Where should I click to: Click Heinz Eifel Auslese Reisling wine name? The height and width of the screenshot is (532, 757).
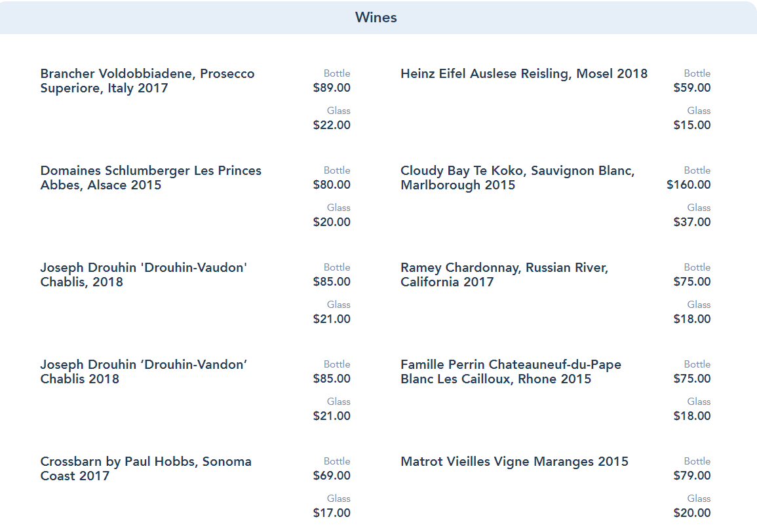(x=524, y=73)
